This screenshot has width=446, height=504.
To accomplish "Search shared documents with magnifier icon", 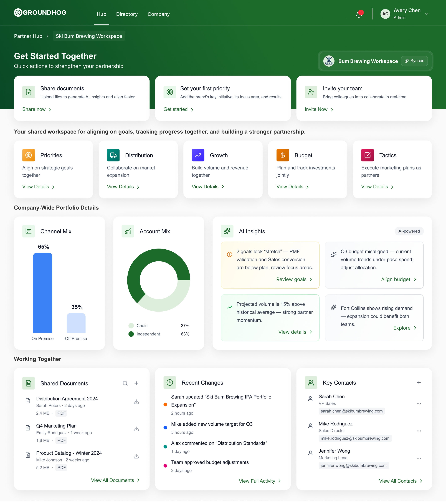I will tap(125, 383).
